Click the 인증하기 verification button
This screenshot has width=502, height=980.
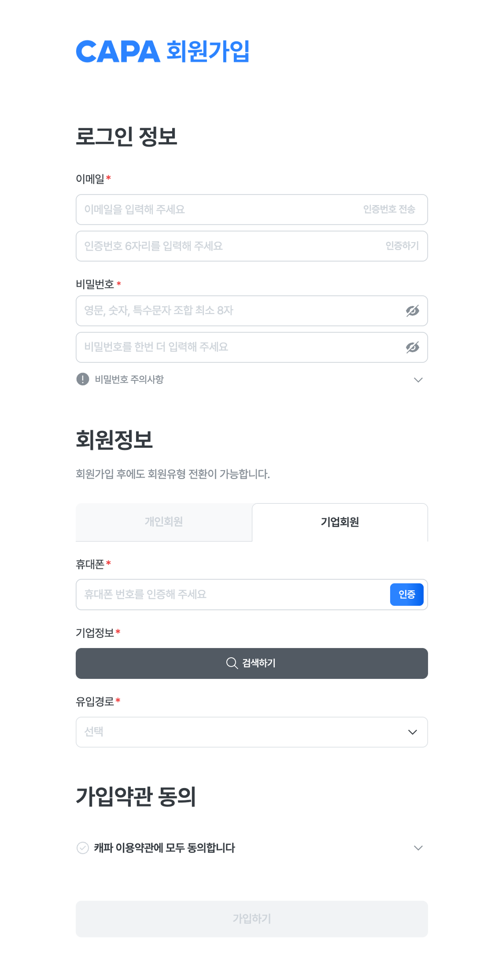[403, 246]
